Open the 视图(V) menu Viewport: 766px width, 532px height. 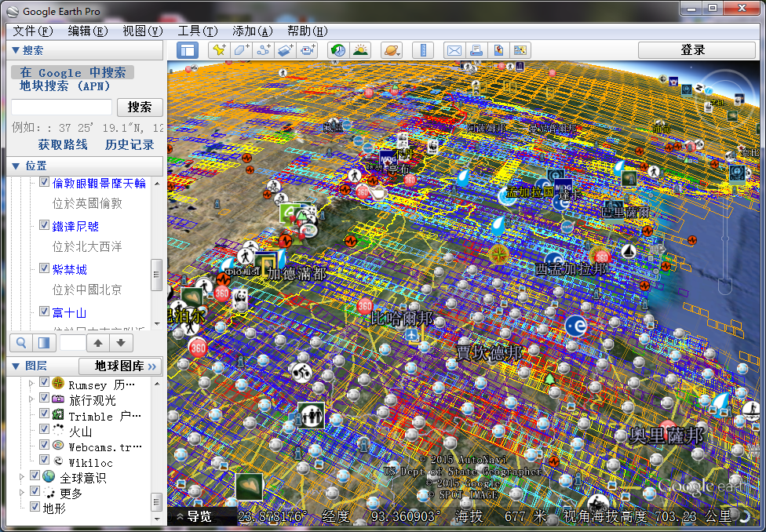click(143, 31)
